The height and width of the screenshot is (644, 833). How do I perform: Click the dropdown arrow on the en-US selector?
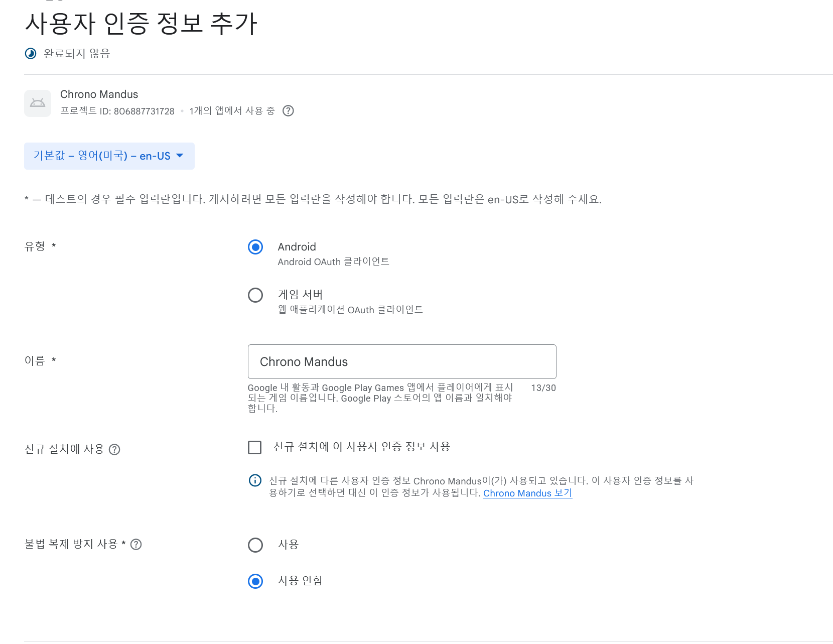(180, 156)
